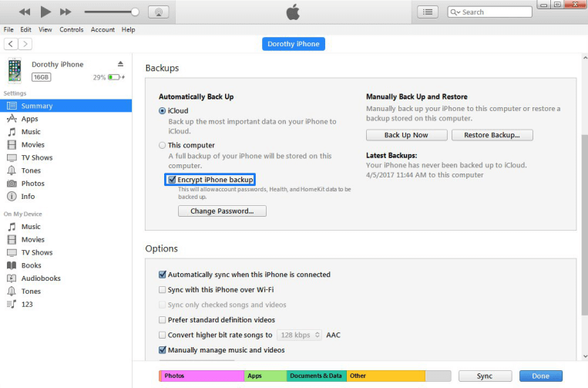Click the battery charge icon
The height and width of the screenshot is (388, 588).
point(114,77)
